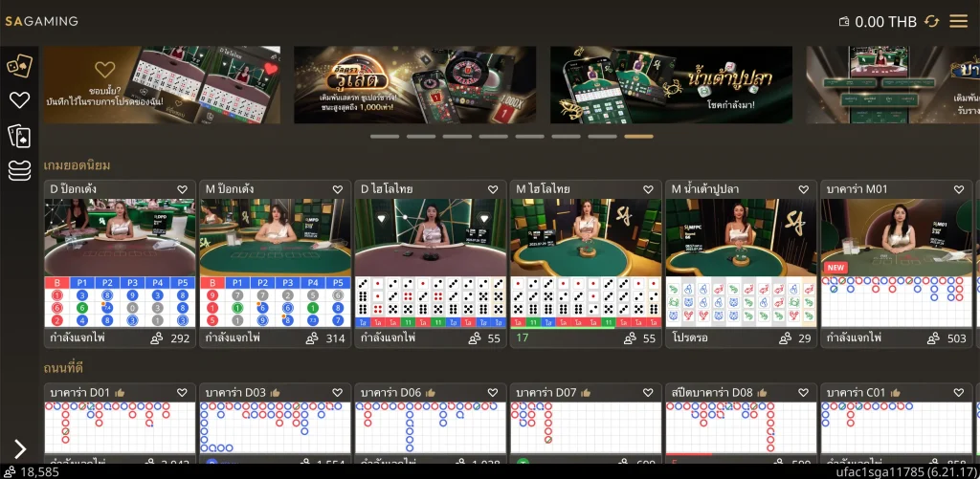Toggle favorite heart on สปีดบาคาร่า D08

[803, 393]
